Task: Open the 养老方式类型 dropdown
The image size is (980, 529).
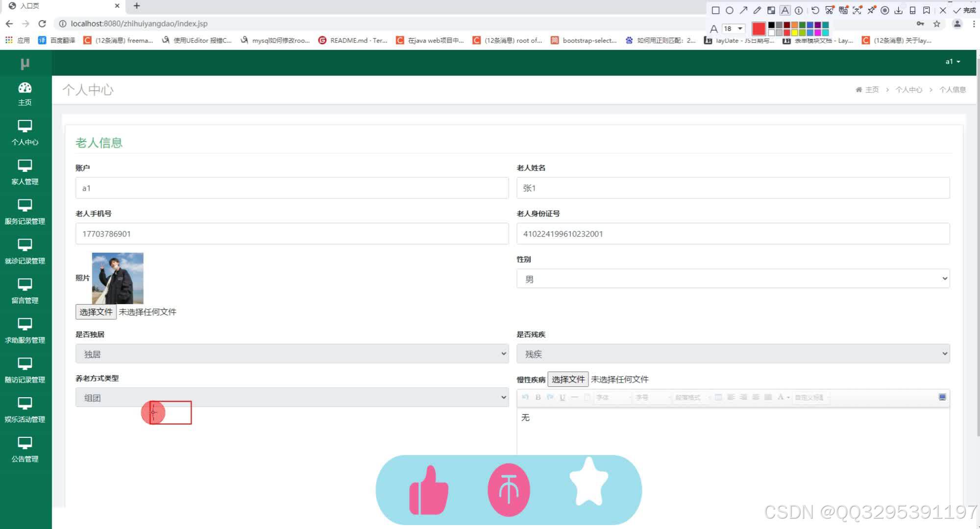Action: (x=292, y=397)
